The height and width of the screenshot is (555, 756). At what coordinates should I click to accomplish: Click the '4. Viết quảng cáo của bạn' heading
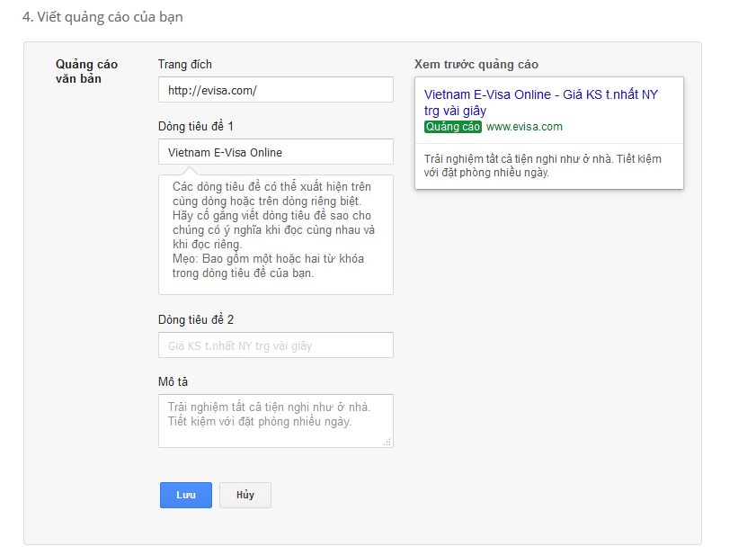(x=102, y=17)
